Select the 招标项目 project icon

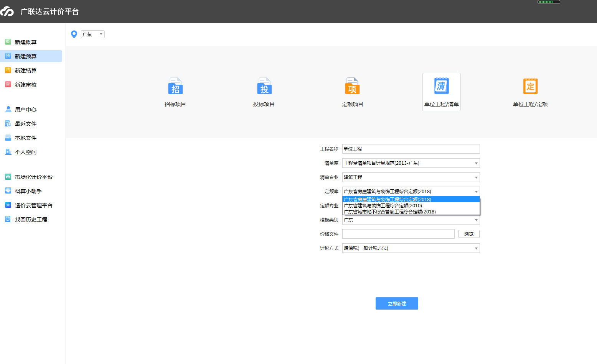click(x=175, y=86)
